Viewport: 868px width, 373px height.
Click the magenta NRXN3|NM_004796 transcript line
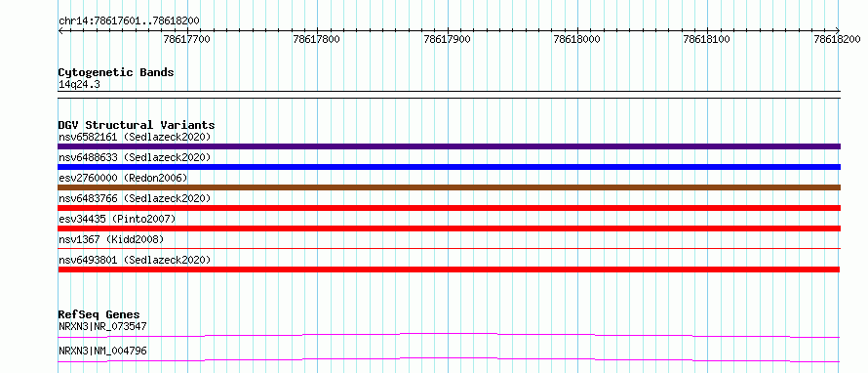(x=449, y=359)
